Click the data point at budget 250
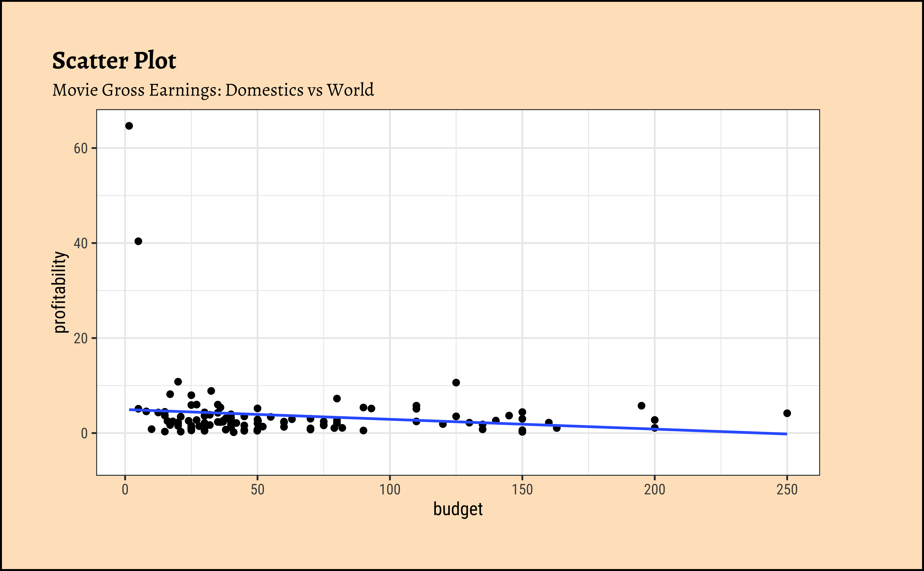The height and width of the screenshot is (571, 924). pos(787,413)
